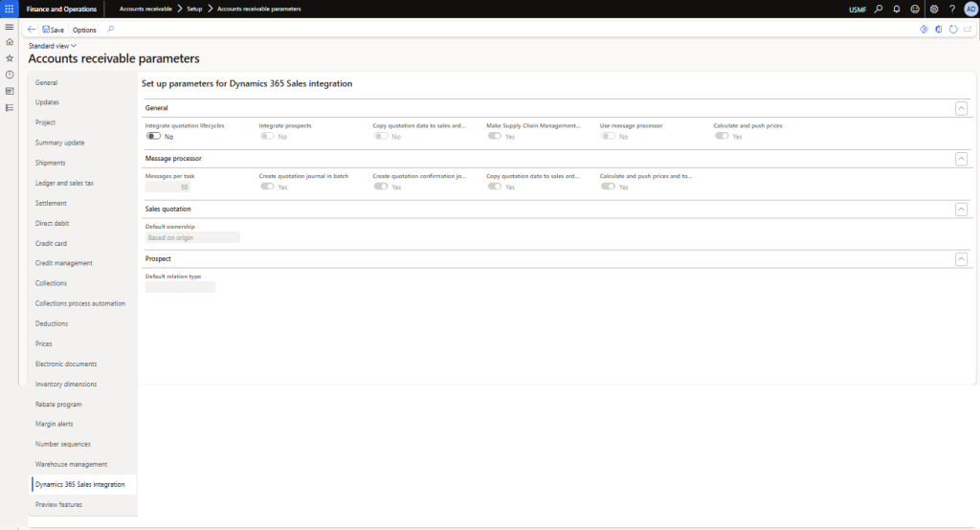The image size is (980, 530).
Task: Click the Messages per task field
Action: (168, 188)
